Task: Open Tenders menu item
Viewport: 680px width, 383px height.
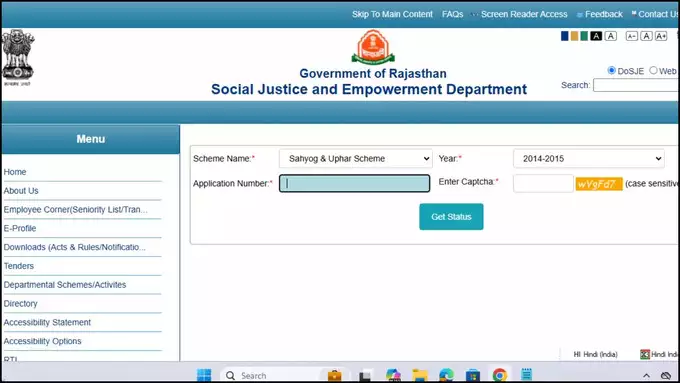Action: coord(18,266)
